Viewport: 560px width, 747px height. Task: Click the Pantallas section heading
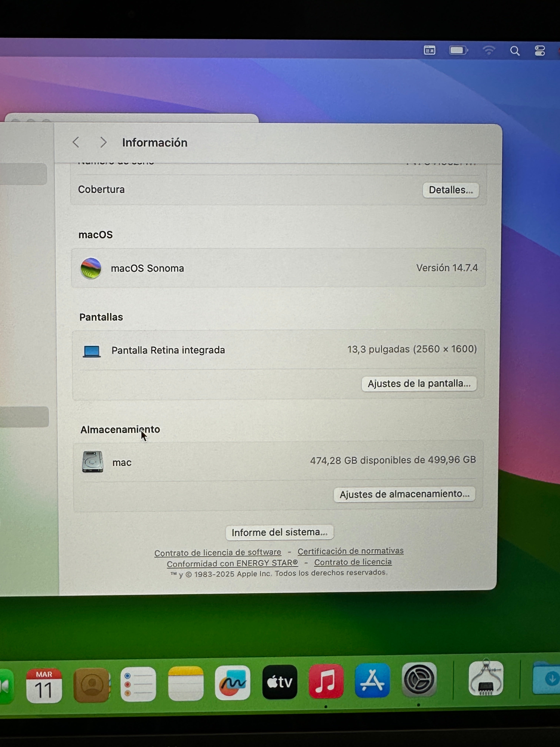101,317
